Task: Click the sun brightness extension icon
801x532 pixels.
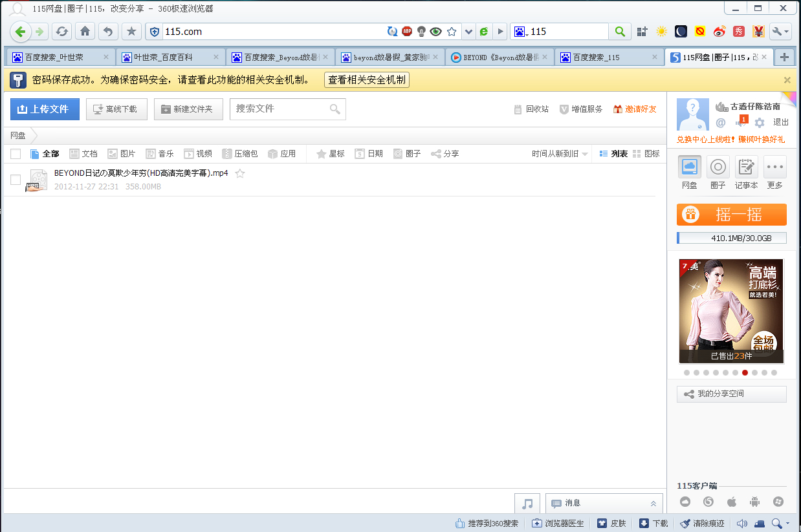Action: tap(661, 31)
